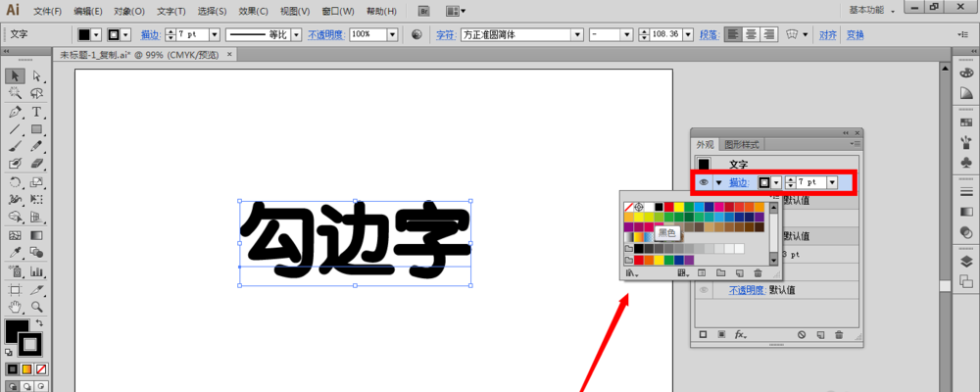Collapse the 描边 row disclosure triangle

[x=718, y=182]
